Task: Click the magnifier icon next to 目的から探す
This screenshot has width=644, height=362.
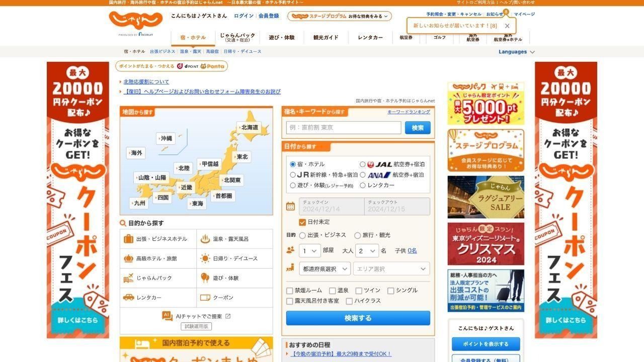Action: point(123,223)
